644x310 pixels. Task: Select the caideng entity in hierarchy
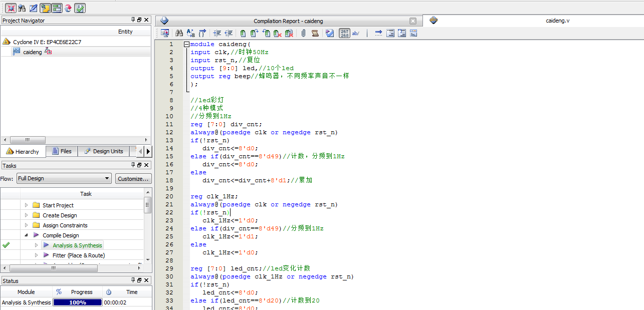click(33, 52)
